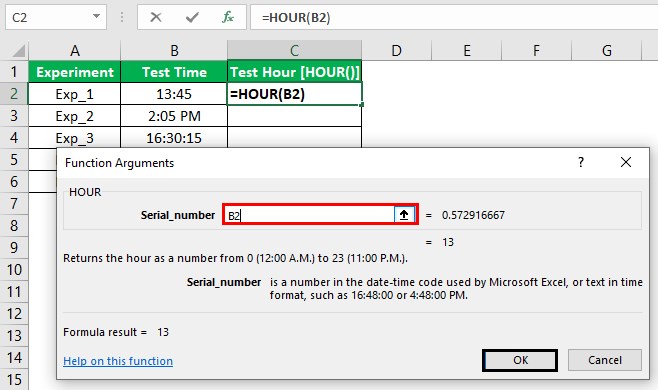The image size is (658, 390).
Task: Click empty cell C3 in Test Hour column
Action: tap(295, 116)
